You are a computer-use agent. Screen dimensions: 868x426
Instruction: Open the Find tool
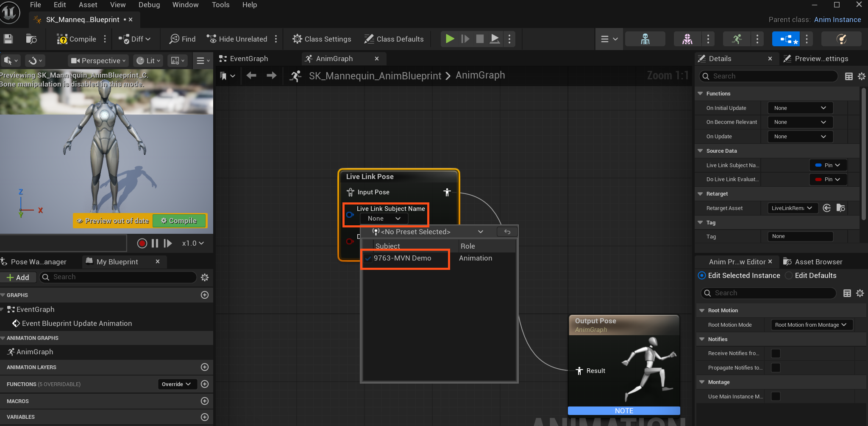(183, 39)
